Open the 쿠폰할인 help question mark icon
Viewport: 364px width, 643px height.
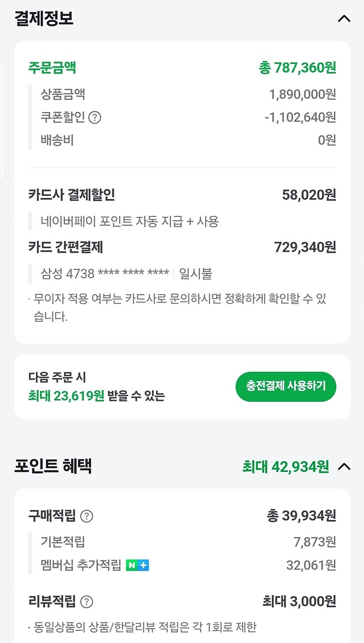[x=95, y=116]
